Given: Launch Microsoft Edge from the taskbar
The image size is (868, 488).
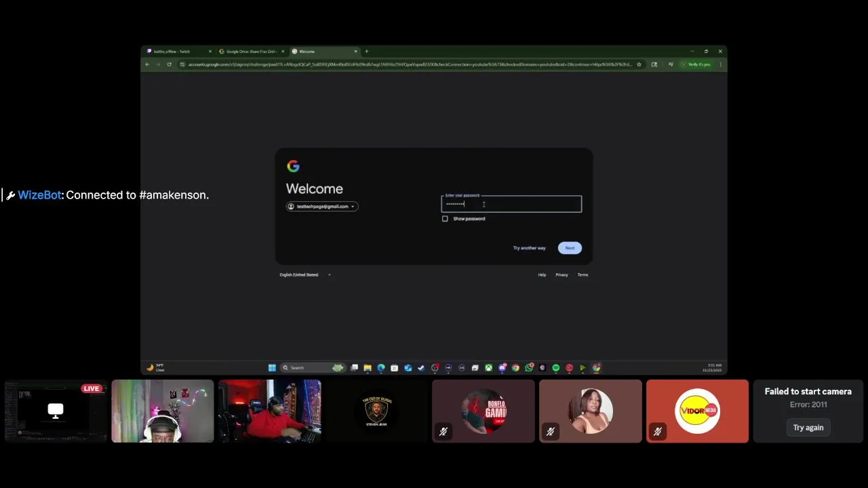Looking at the screenshot, I should (381, 367).
